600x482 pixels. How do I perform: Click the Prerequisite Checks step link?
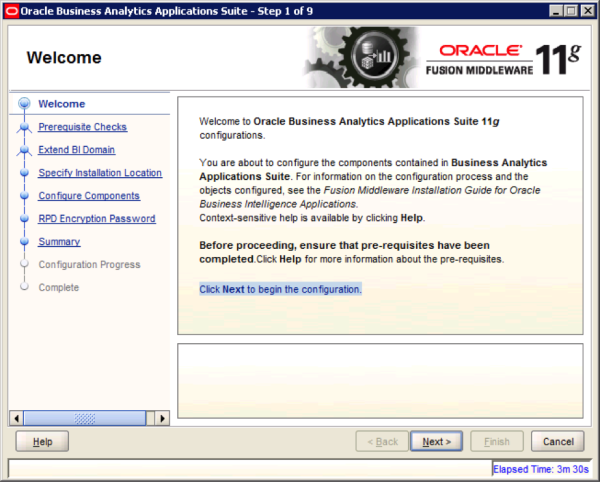[x=82, y=127]
